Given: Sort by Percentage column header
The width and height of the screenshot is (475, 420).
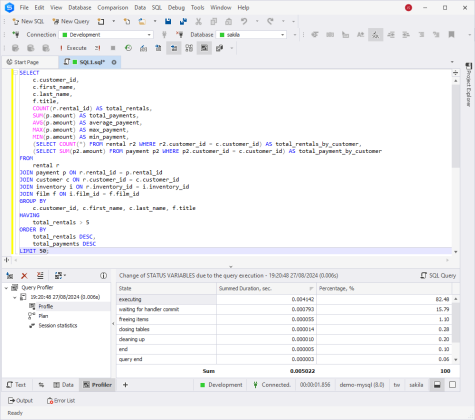Looking at the screenshot, I should (x=384, y=289).
